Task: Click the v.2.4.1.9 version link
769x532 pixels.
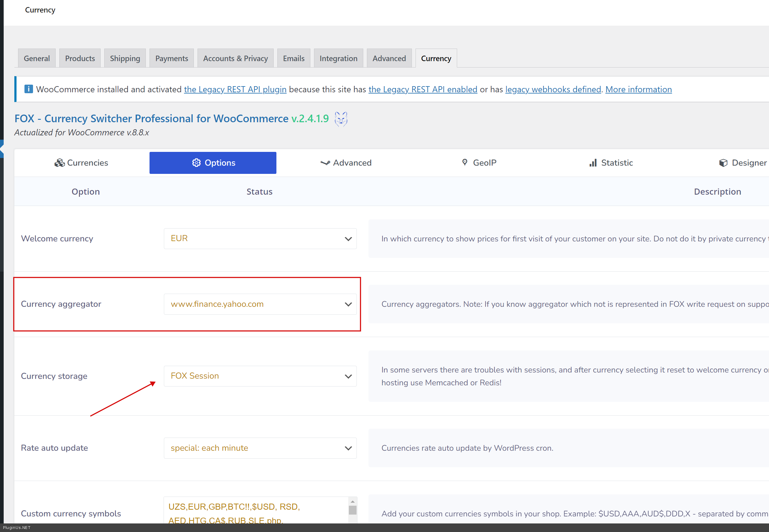Action: 310,118
